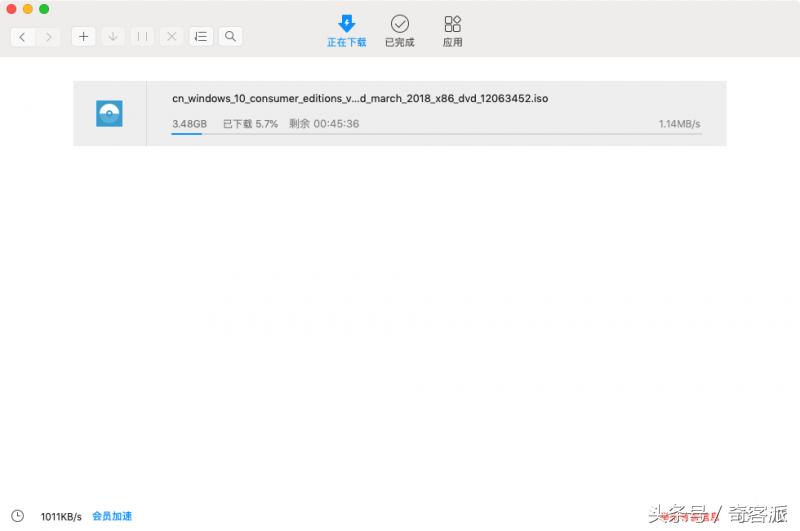Start download with the down arrow button
Screen dimensions: 800x531
113,37
